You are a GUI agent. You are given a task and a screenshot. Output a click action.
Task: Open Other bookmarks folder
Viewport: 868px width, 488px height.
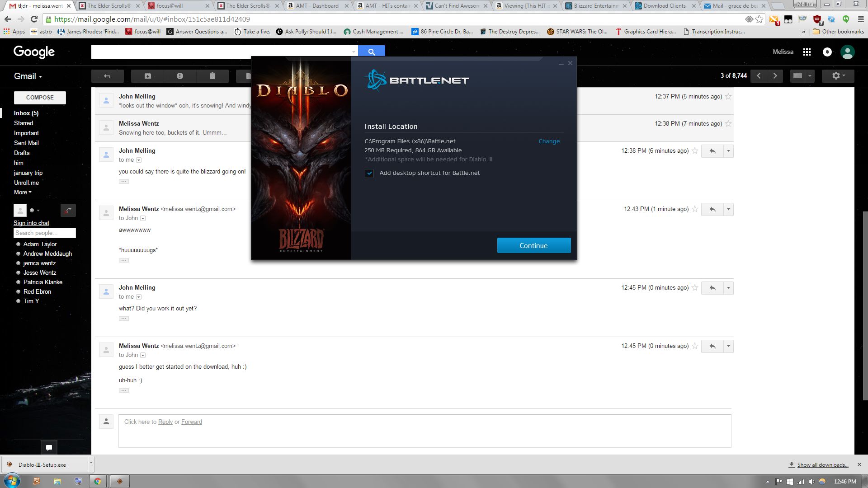click(x=838, y=32)
